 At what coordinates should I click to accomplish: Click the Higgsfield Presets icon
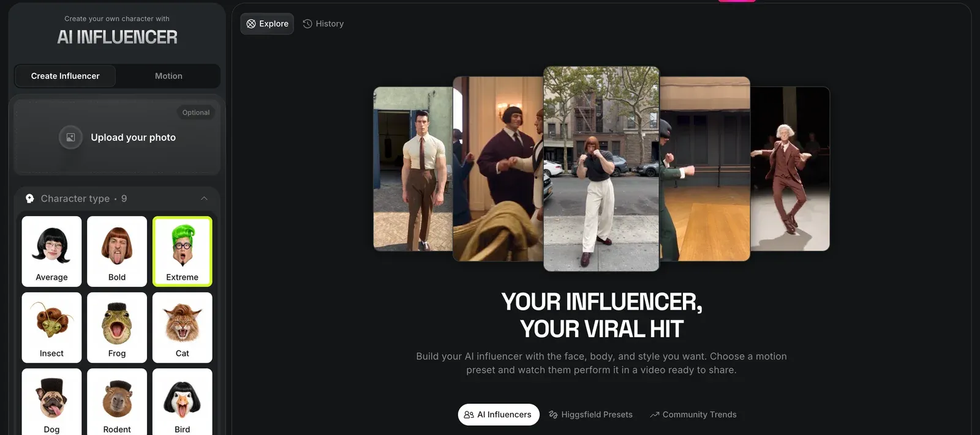click(x=553, y=415)
